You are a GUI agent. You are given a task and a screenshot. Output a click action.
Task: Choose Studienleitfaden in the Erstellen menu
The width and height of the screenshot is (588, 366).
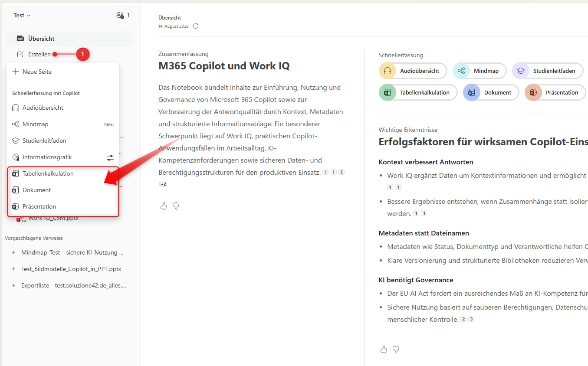click(63, 141)
